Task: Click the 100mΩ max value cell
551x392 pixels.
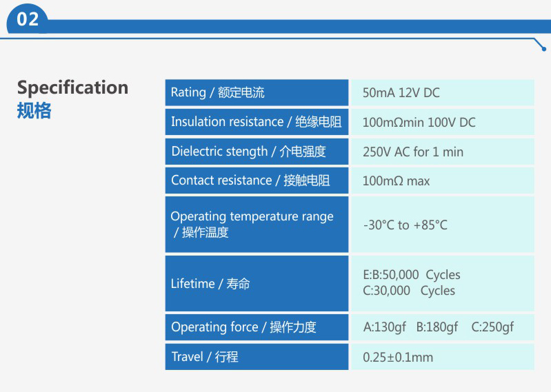Action: coord(443,180)
